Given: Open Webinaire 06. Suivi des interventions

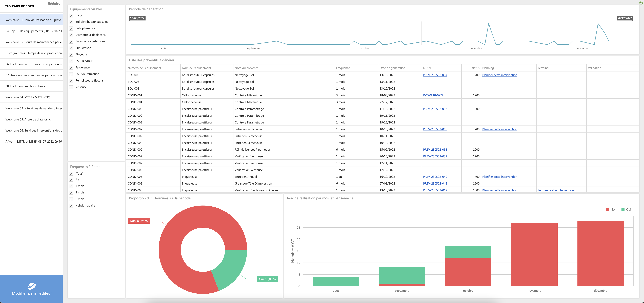Looking at the screenshot, I should [x=31, y=131].
